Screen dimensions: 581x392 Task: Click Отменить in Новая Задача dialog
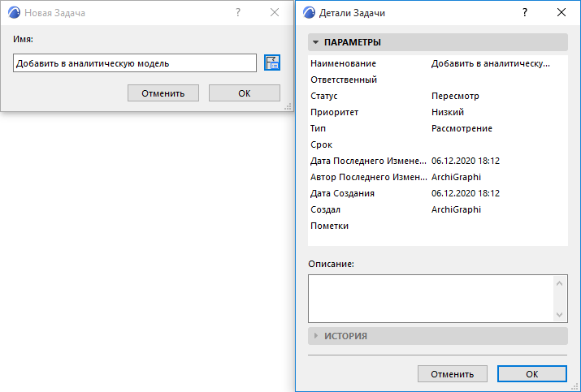coord(163,93)
